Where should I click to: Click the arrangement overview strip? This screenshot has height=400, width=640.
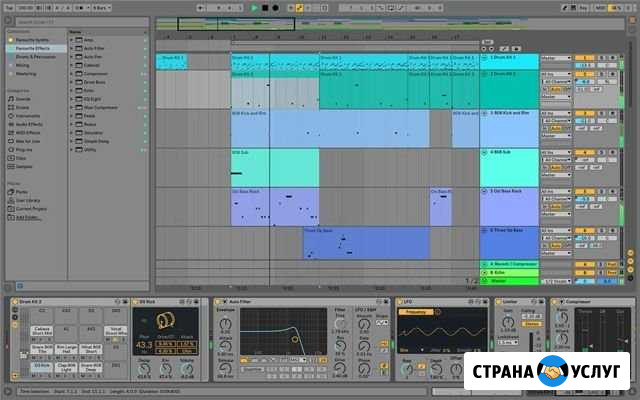pyautogui.click(x=390, y=24)
